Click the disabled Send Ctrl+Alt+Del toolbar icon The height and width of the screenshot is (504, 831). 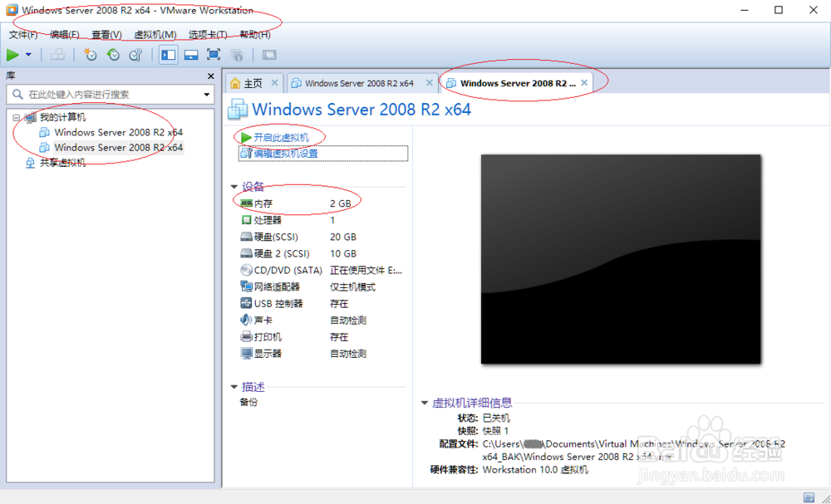coord(57,55)
